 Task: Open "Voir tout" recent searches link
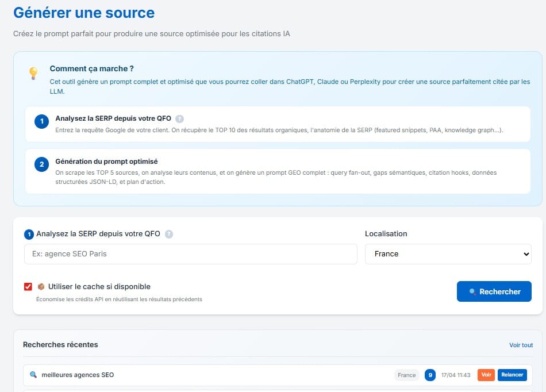521,345
